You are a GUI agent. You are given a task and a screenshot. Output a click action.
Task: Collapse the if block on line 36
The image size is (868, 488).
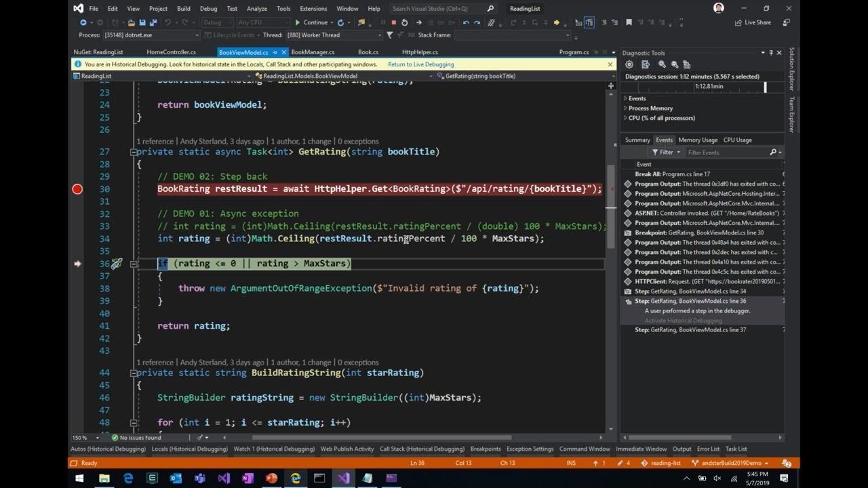(134, 264)
